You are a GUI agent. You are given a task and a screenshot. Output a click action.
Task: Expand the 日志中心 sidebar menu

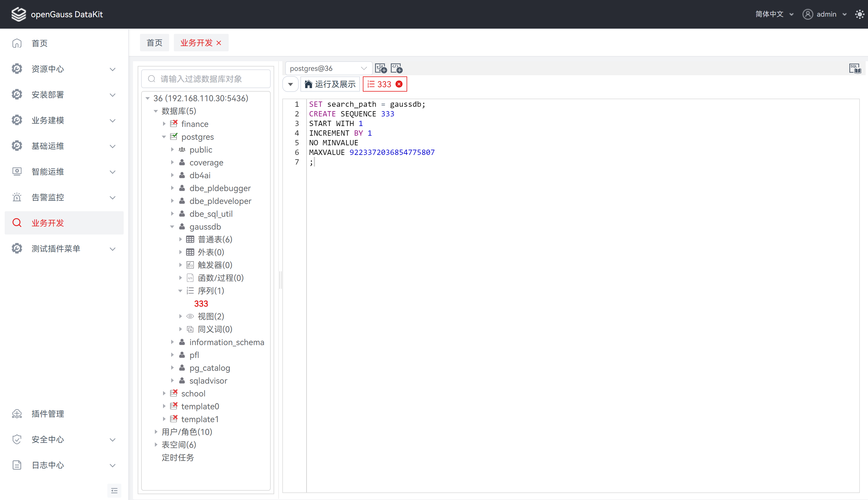[64, 465]
